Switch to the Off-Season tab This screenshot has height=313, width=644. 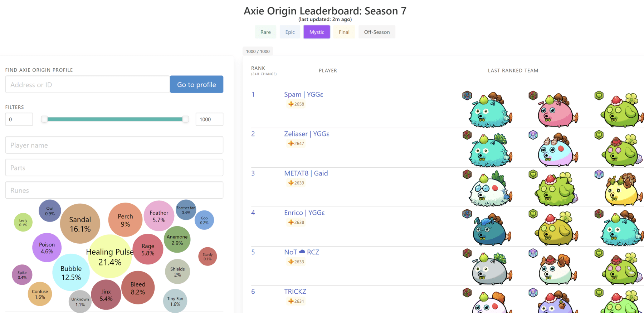point(377,32)
